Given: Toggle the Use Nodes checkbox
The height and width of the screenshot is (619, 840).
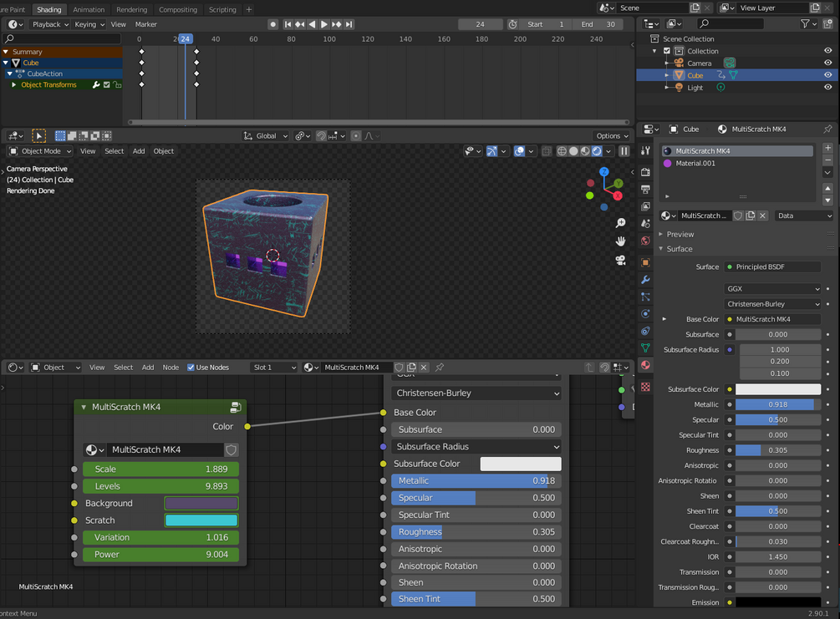Looking at the screenshot, I should pyautogui.click(x=191, y=368).
